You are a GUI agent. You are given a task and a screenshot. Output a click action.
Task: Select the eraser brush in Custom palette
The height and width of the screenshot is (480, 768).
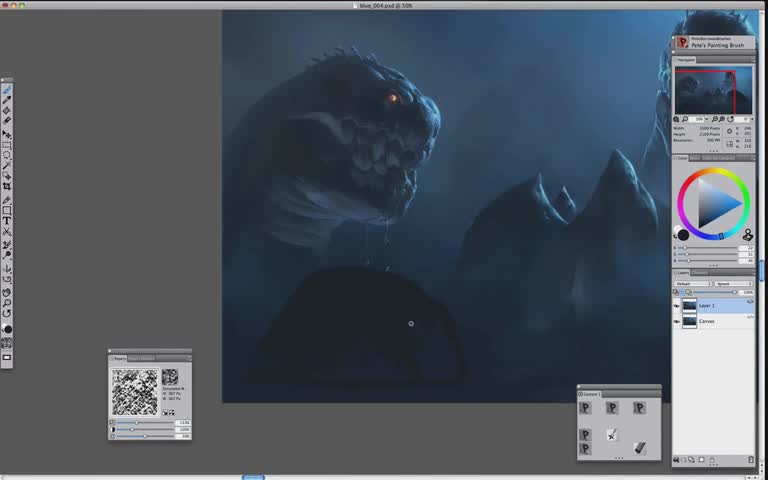639,448
